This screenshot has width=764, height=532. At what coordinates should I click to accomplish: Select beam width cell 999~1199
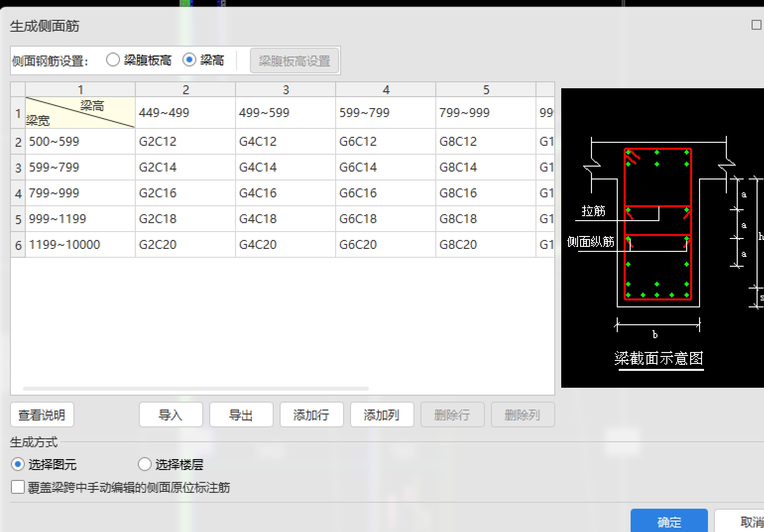point(80,219)
